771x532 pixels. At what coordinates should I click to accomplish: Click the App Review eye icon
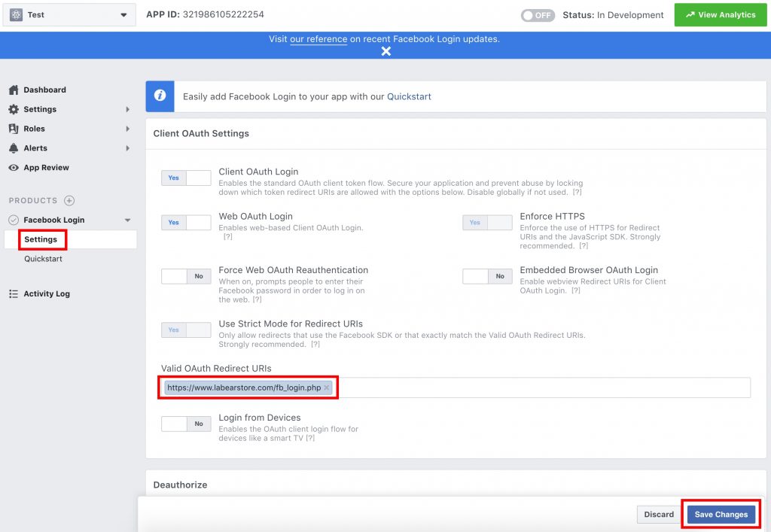click(x=14, y=168)
